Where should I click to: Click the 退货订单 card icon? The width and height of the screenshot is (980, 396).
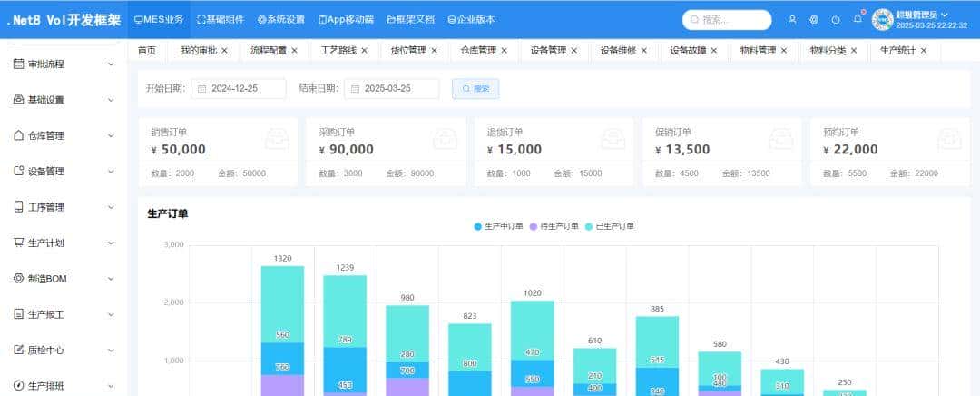tap(613, 138)
